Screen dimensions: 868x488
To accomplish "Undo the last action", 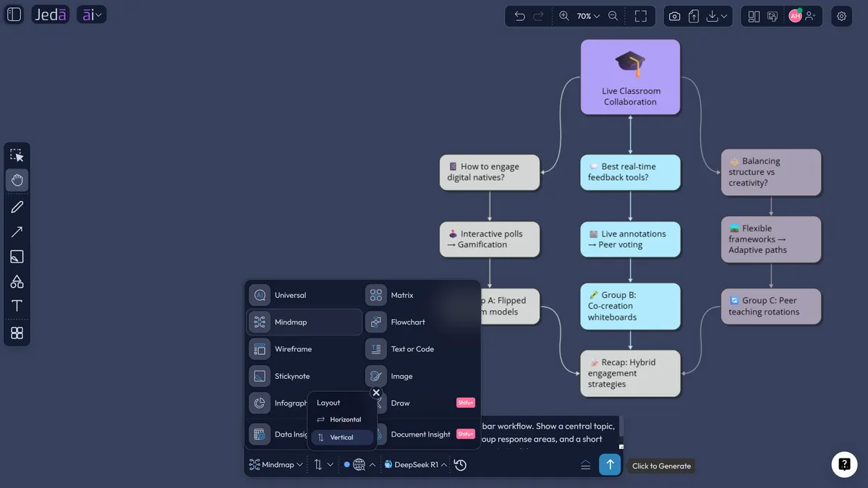I will point(519,16).
